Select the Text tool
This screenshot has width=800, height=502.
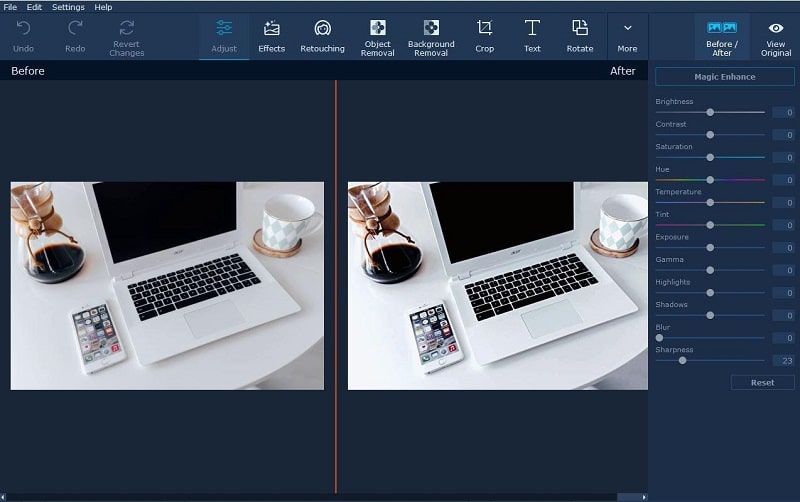(532, 29)
